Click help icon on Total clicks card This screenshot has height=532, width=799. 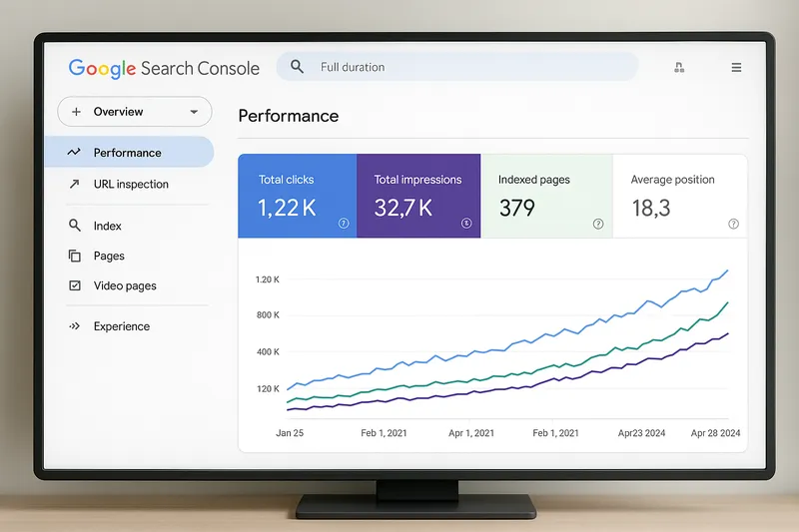point(344,223)
